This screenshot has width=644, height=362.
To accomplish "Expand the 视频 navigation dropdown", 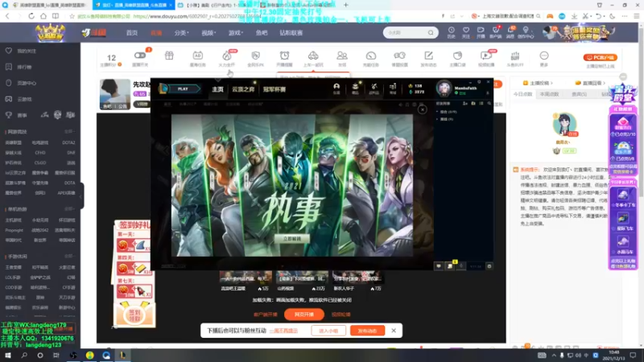I will (208, 33).
